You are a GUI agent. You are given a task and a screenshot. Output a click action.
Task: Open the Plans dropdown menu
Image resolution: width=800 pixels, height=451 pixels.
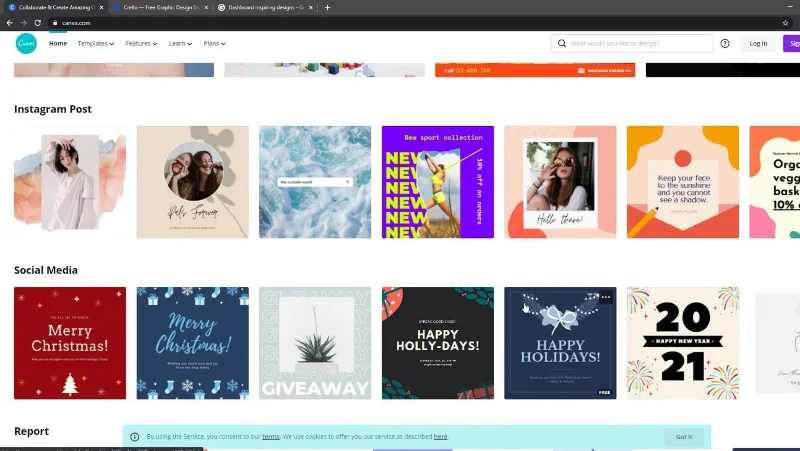click(x=214, y=43)
